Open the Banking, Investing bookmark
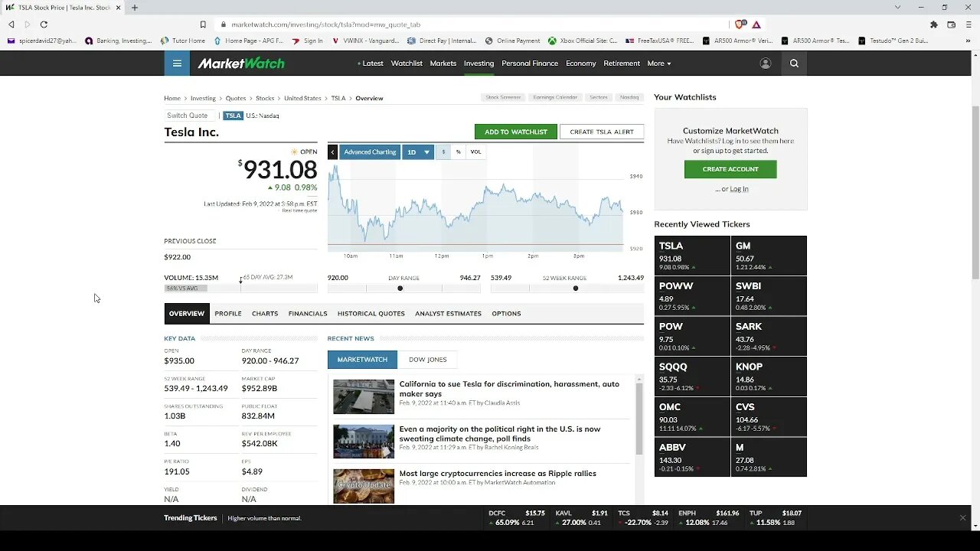Screen dimensions: 980x551 coord(119,41)
